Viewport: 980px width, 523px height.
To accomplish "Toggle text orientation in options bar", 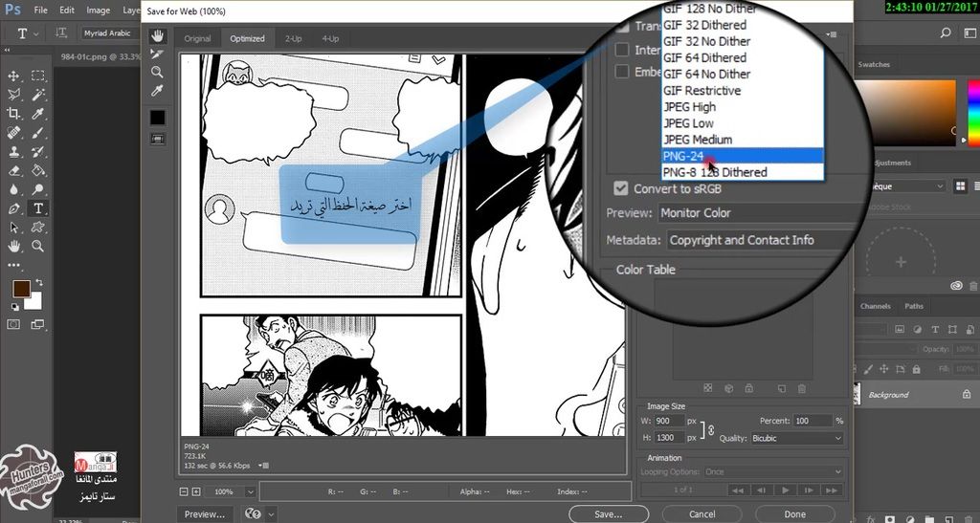I will (x=60, y=33).
